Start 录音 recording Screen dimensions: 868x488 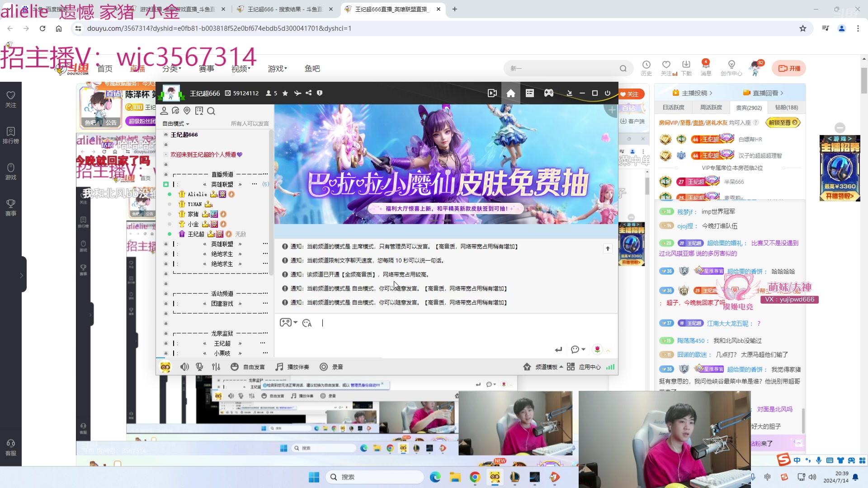point(331,367)
